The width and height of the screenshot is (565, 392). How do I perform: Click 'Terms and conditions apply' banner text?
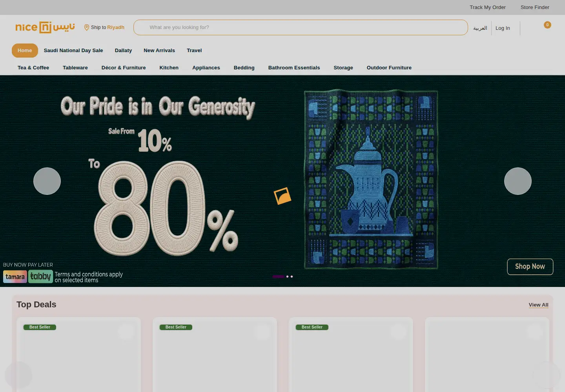pyautogui.click(x=89, y=274)
